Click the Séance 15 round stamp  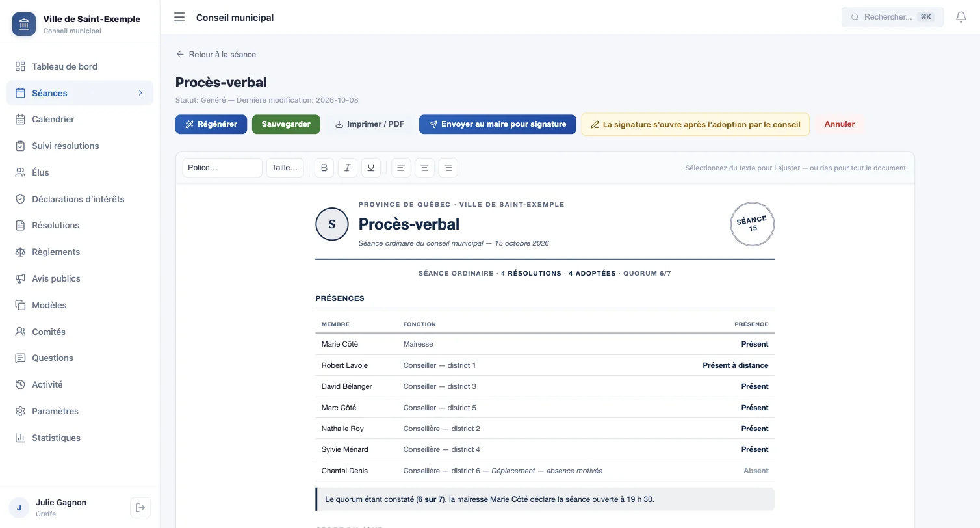[753, 224]
